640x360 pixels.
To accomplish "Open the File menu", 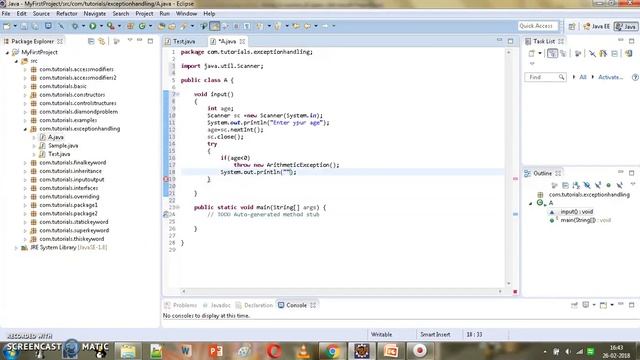I will pos(6,13).
